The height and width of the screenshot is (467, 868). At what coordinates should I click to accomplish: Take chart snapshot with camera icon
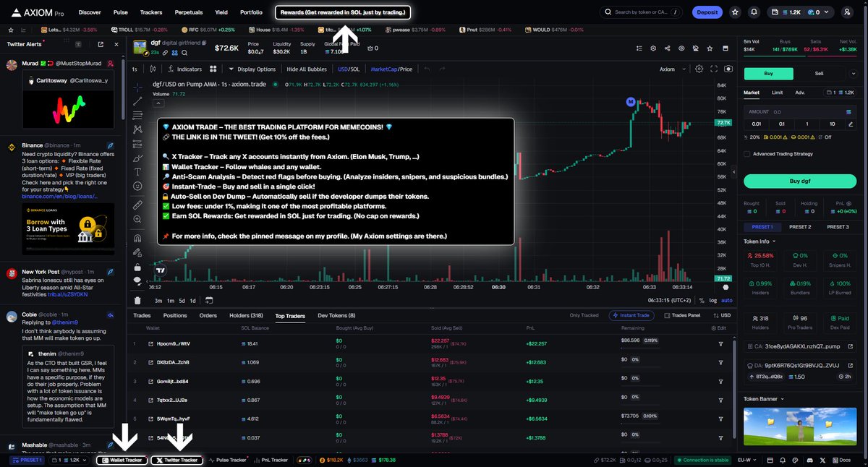click(x=728, y=69)
